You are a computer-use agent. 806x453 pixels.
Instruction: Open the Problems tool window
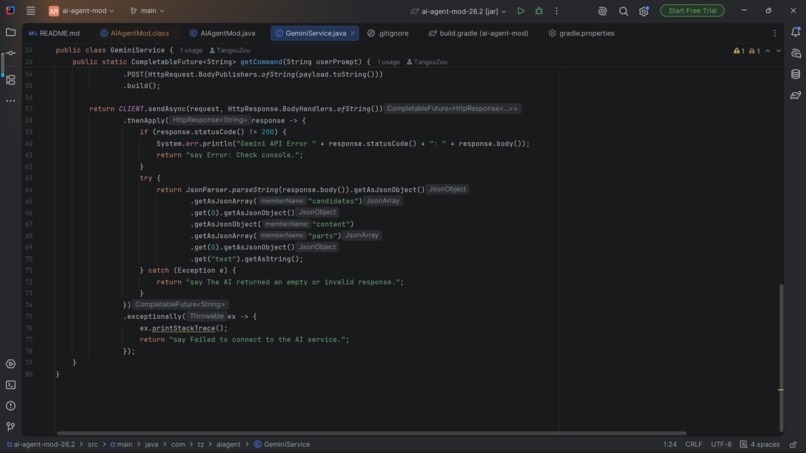coord(10,406)
